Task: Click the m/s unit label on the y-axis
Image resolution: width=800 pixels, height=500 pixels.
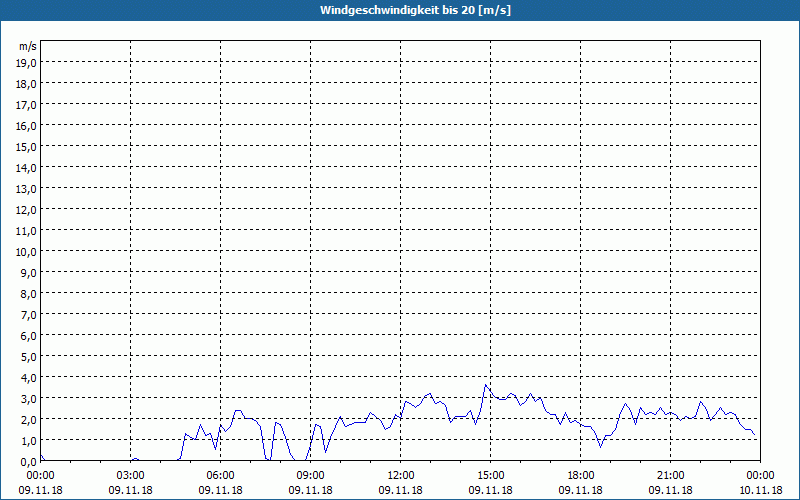Action: pos(28,46)
